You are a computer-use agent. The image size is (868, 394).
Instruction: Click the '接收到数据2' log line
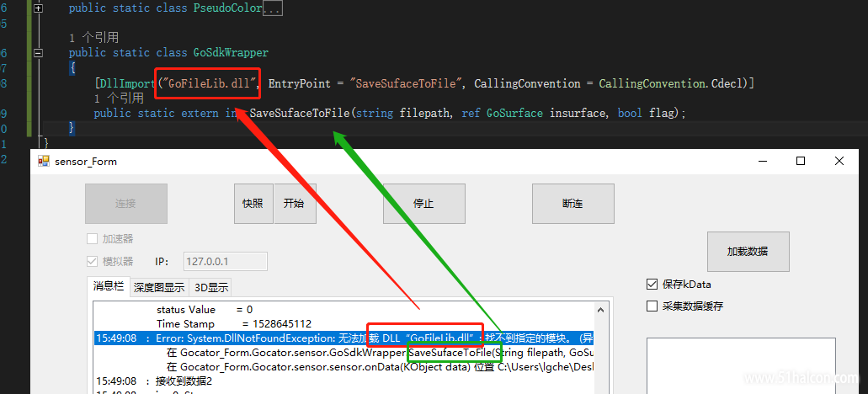[x=154, y=381]
